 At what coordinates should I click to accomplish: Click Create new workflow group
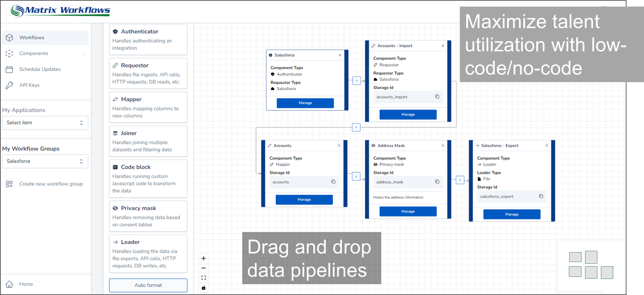tap(51, 184)
